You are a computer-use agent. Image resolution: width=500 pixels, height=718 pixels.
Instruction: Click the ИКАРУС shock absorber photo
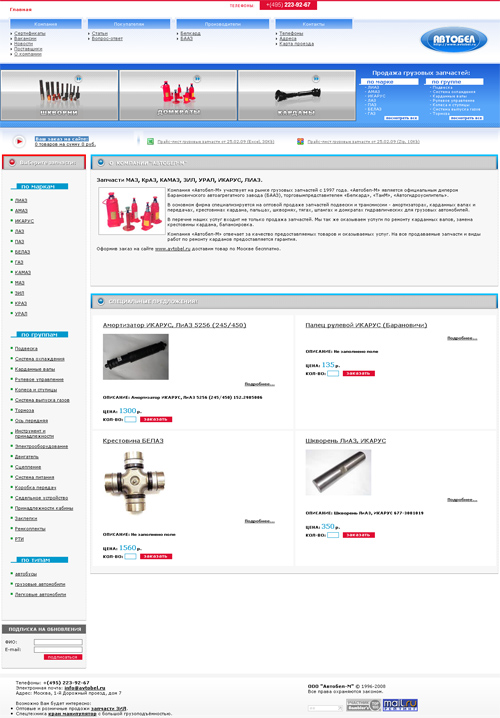[136, 357]
